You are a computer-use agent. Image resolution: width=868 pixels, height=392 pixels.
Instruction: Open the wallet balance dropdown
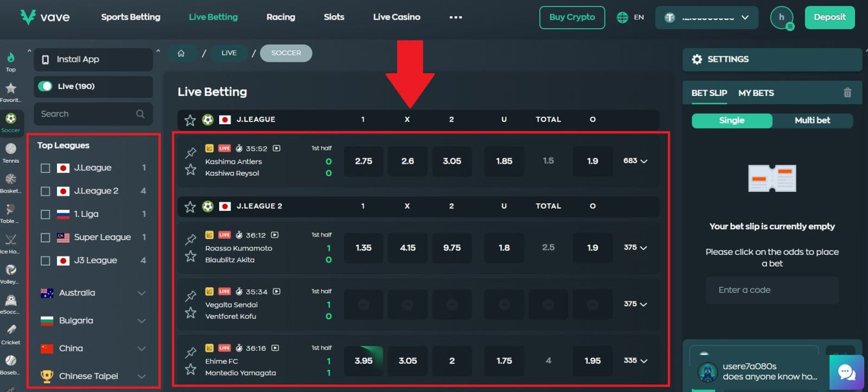(707, 17)
